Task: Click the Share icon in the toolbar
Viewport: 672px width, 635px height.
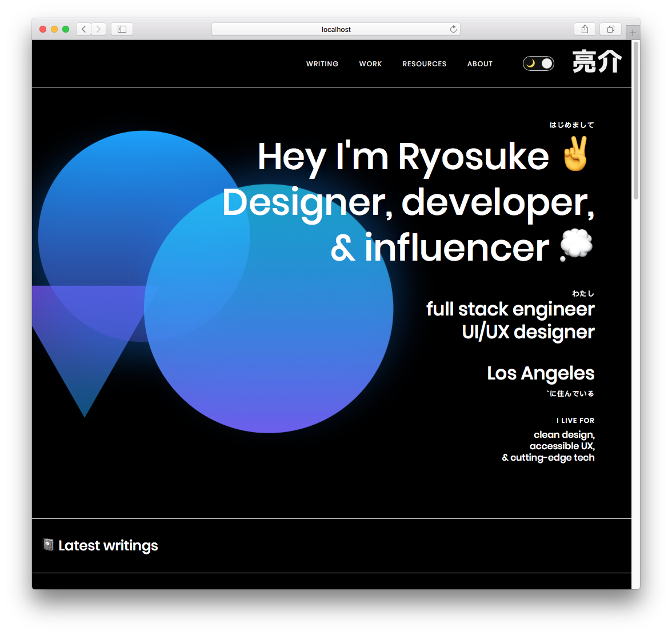Action: coord(585,29)
